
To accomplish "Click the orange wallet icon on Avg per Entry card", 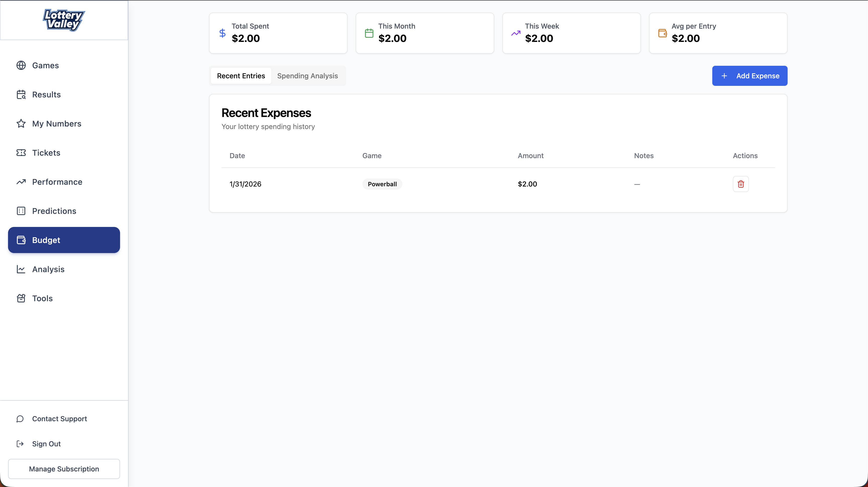I will [x=663, y=33].
